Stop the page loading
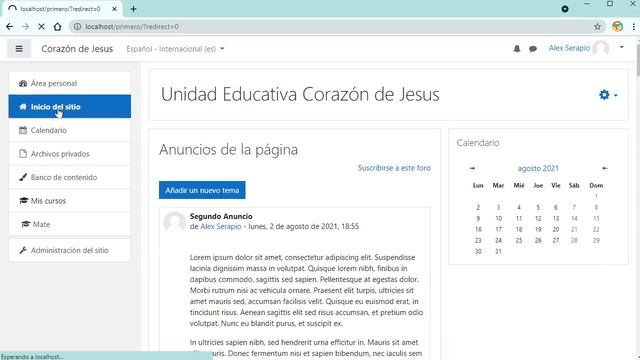Screen dimensions: 640x360 pyautogui.click(x=41, y=27)
